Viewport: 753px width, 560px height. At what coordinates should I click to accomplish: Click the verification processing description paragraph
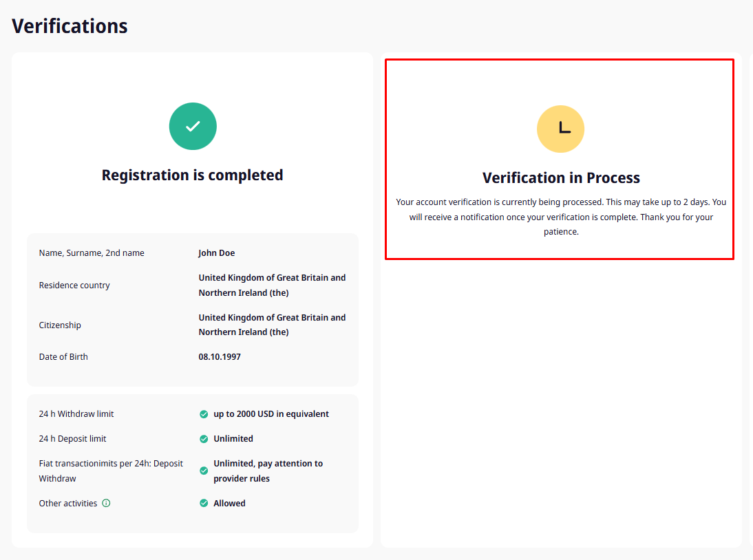561,217
